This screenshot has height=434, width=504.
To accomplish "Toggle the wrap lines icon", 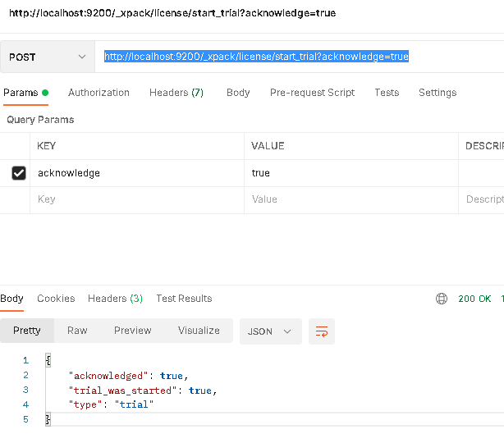I will (x=322, y=331).
